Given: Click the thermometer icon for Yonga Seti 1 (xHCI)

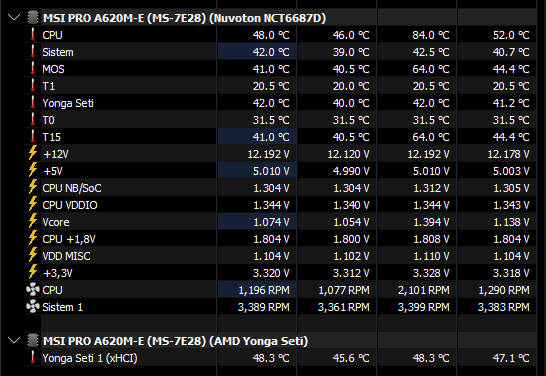Looking at the screenshot, I should 33,358.
